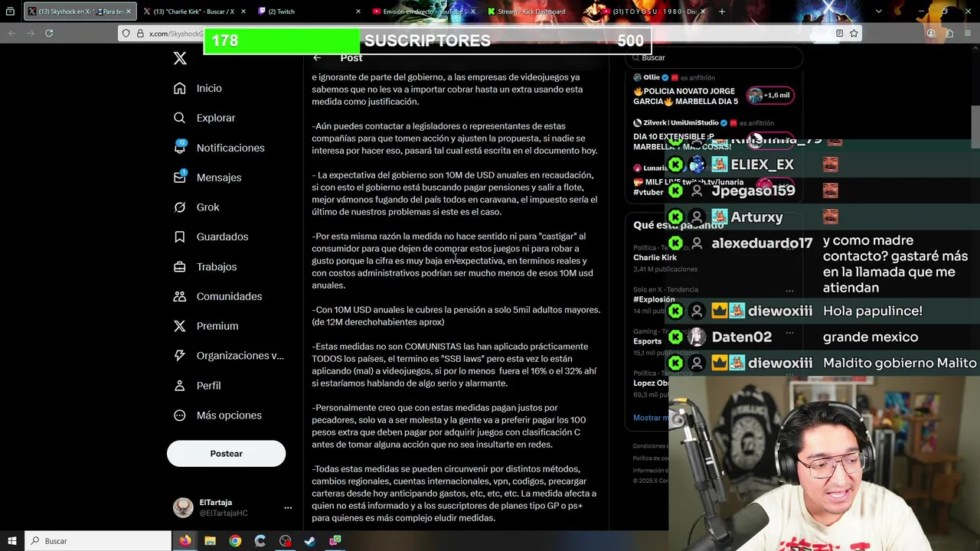The height and width of the screenshot is (551, 980).
Task: Open Premium subscription page
Action: [205, 326]
